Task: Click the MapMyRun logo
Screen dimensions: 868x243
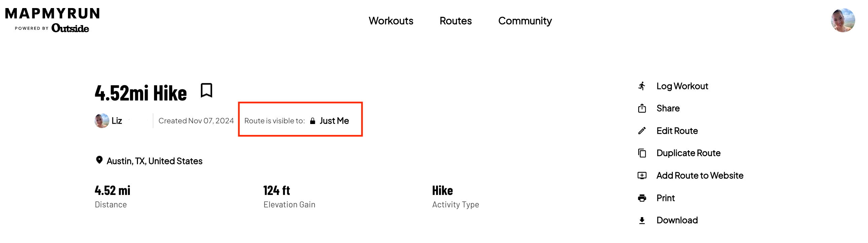Action: tap(52, 19)
